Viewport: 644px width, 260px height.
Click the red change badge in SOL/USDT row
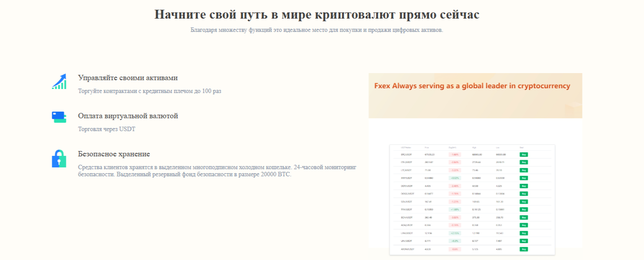tap(455, 202)
